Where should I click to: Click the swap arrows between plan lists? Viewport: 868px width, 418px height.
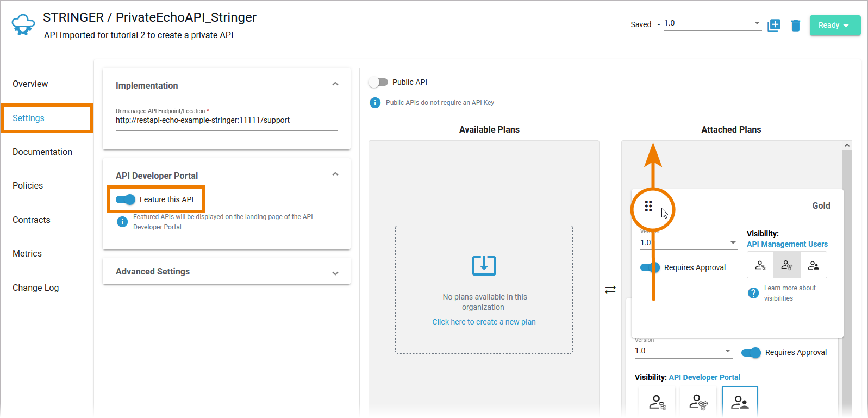[x=610, y=289]
